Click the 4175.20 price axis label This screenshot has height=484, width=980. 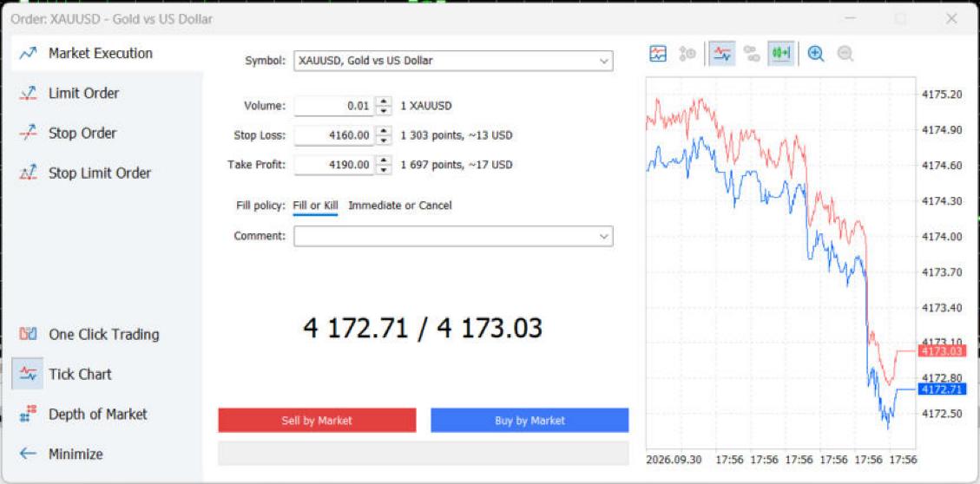point(941,95)
